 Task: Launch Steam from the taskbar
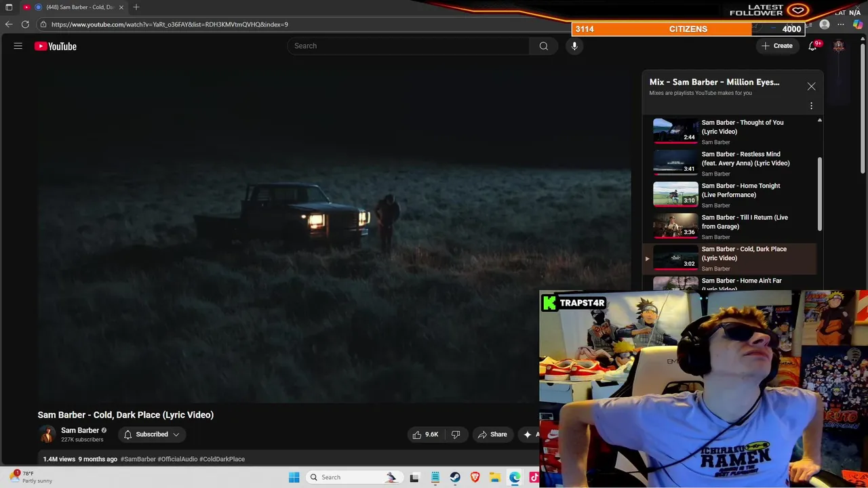coord(455,477)
